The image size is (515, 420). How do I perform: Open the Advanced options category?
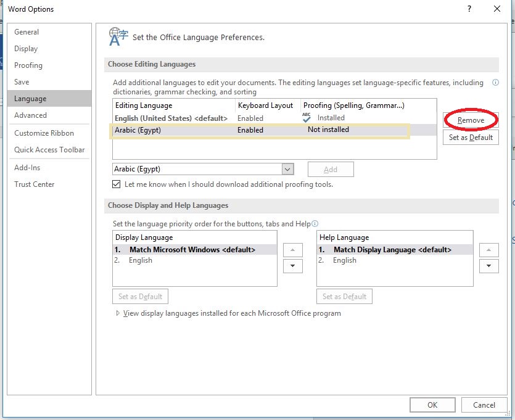click(x=49, y=115)
